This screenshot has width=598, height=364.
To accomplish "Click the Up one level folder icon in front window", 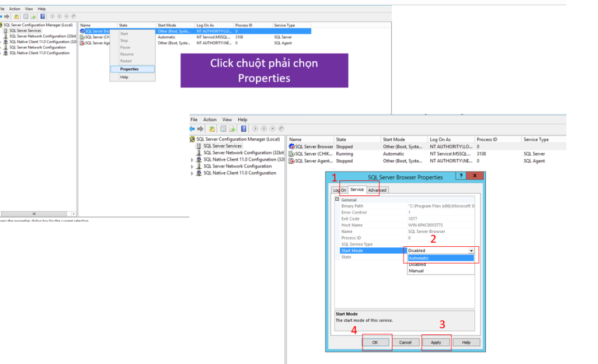I will pyautogui.click(x=211, y=129).
